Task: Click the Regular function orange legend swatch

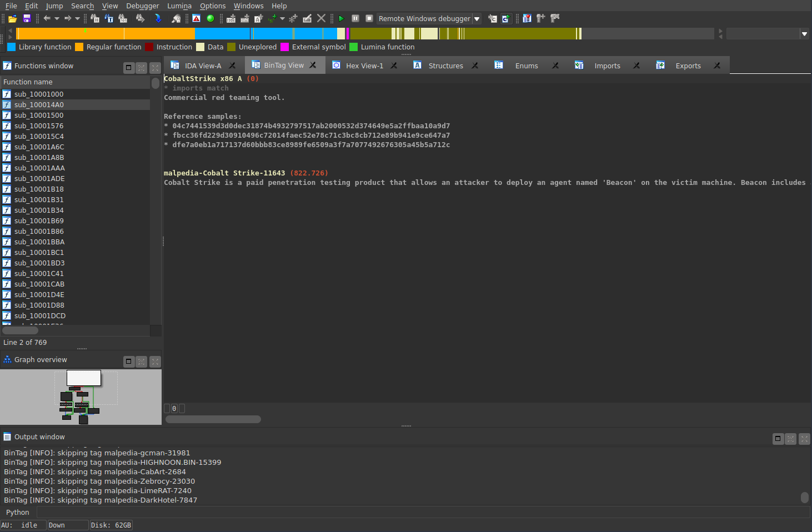Action: (x=79, y=47)
